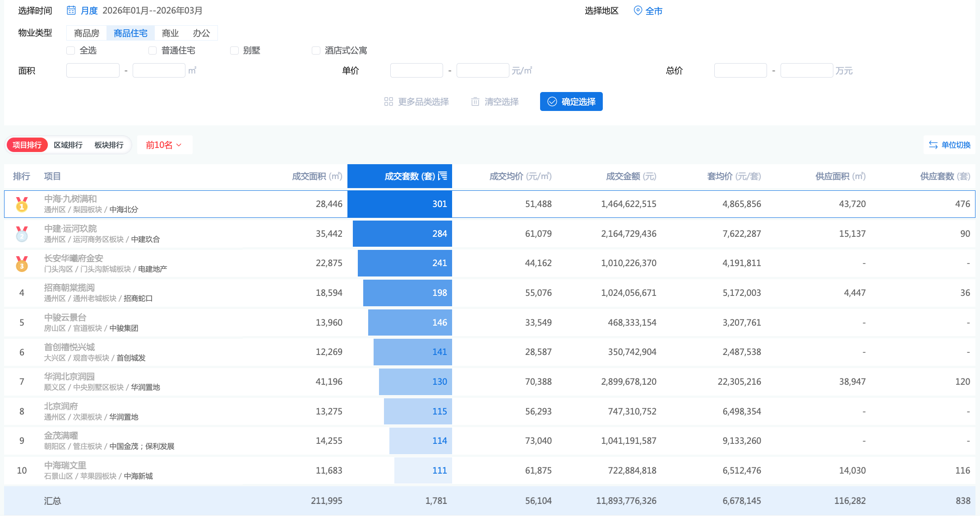Viewport: 980px width, 516px height.
Task: Click the bronze medal rank 3 icon
Action: [22, 263]
